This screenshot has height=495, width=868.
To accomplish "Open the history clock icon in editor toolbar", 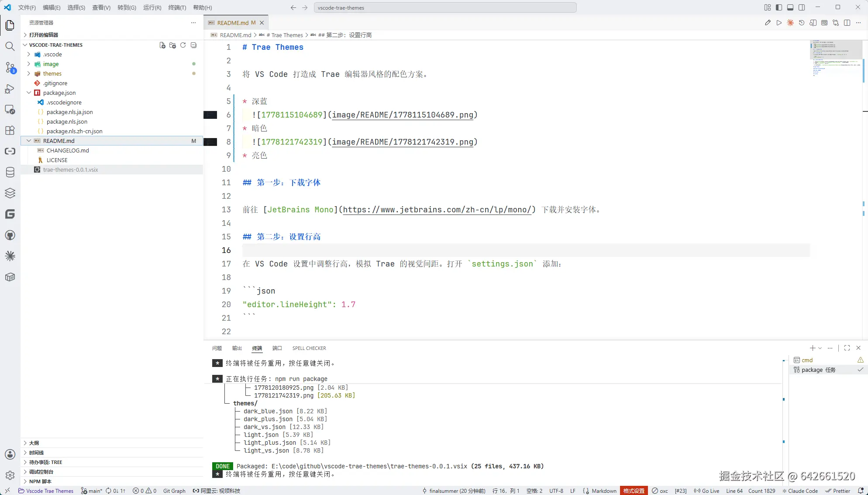I will [x=802, y=23].
